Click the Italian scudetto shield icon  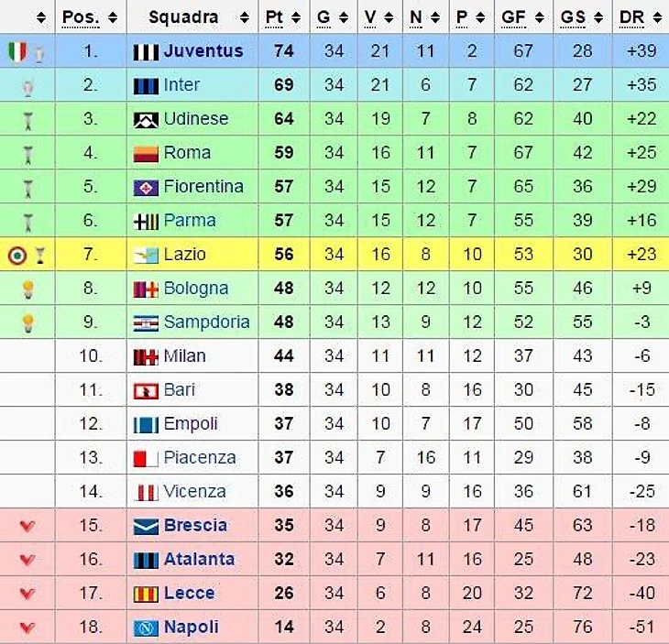tap(18, 51)
